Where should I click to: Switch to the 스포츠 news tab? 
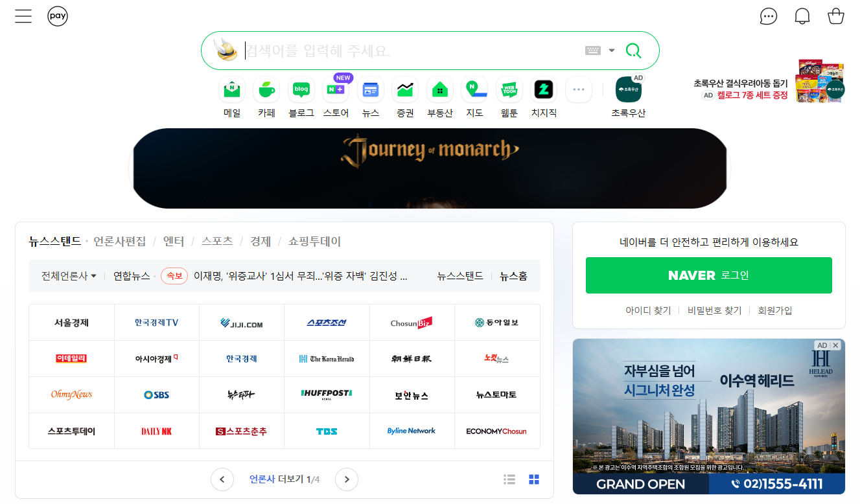click(218, 240)
